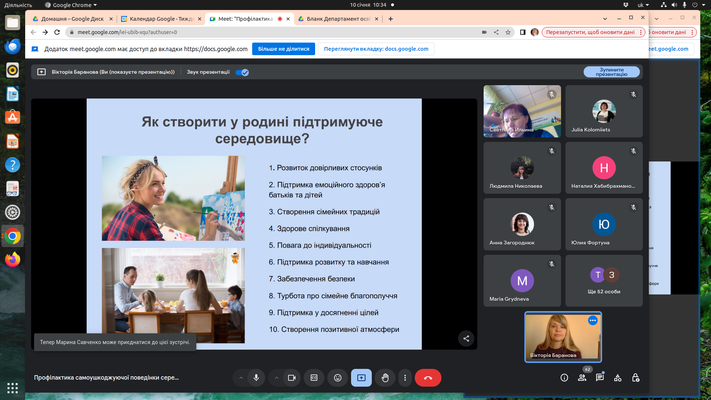
Task: Select Анна Загороднюк participant tile
Action: 522,224
